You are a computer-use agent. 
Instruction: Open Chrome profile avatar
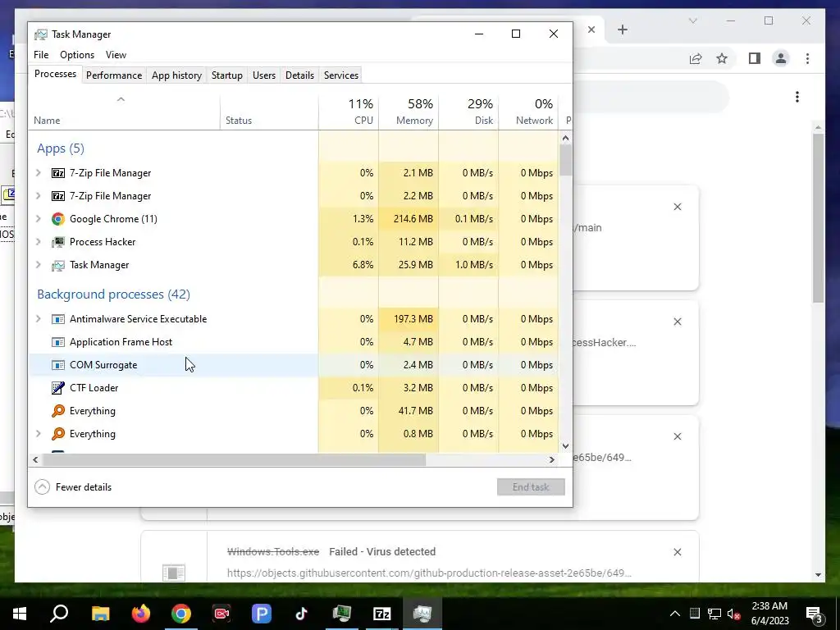(x=781, y=58)
